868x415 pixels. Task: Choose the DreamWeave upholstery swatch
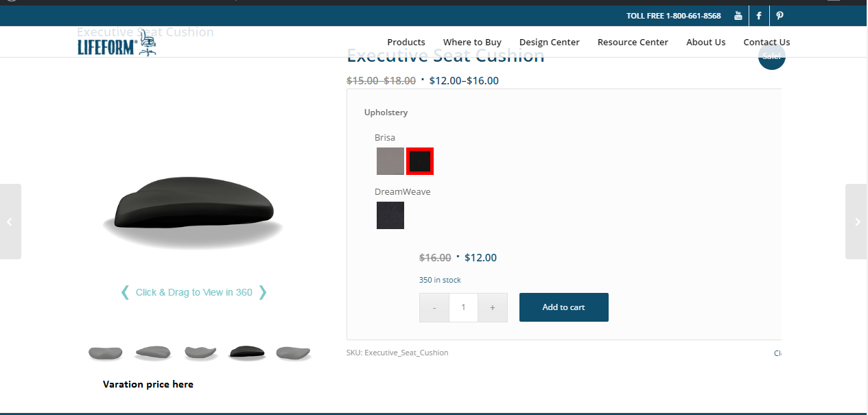(x=390, y=215)
